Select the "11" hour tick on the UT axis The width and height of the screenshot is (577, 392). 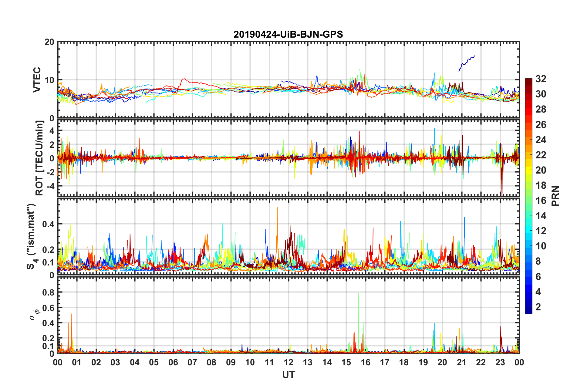click(x=269, y=362)
